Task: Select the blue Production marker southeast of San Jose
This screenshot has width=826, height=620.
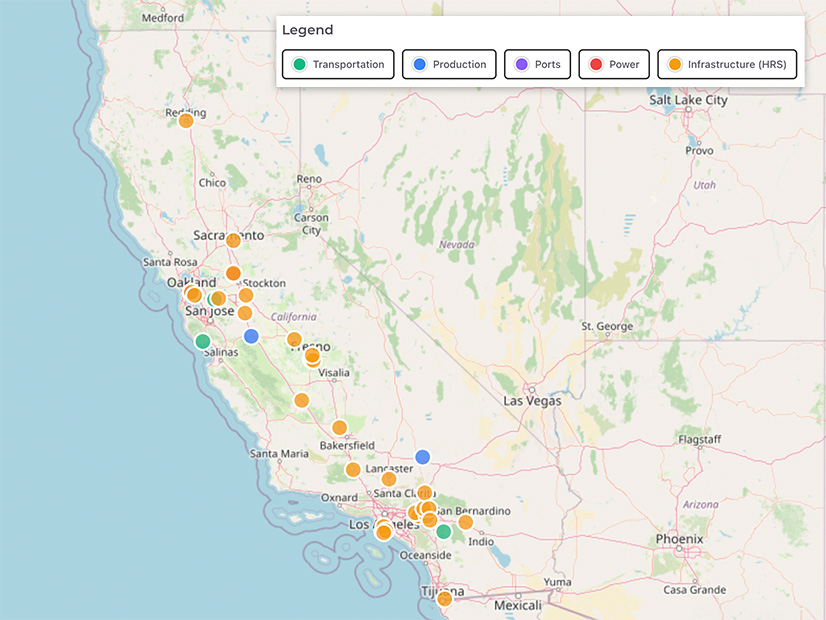Action: 251,336
